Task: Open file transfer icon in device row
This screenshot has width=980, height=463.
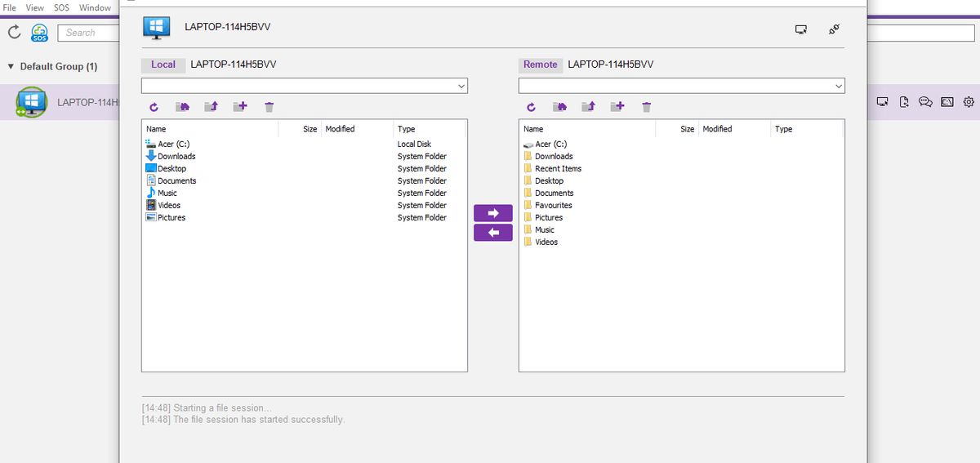Action: 904,102
